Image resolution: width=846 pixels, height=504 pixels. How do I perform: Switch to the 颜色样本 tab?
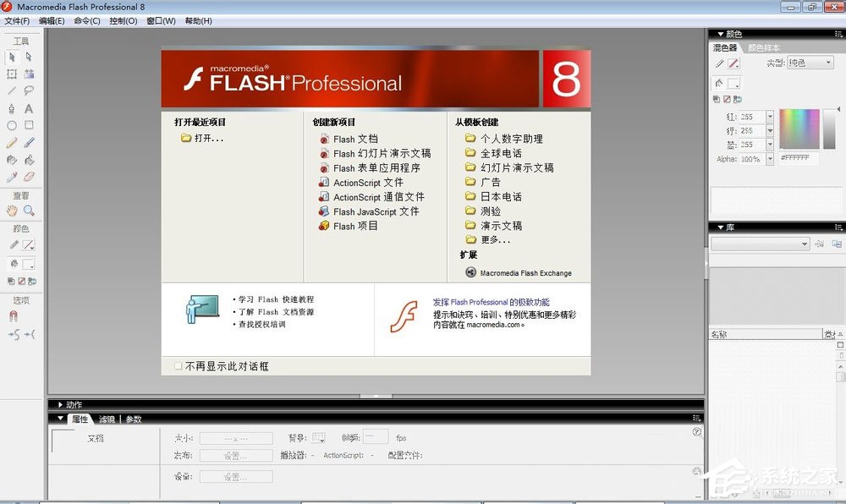point(764,47)
